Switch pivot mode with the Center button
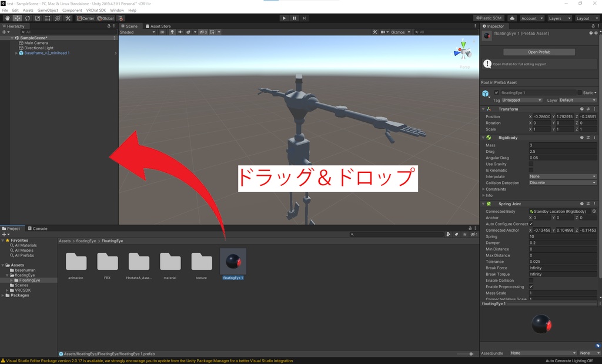The width and height of the screenshot is (602, 364). [87, 18]
